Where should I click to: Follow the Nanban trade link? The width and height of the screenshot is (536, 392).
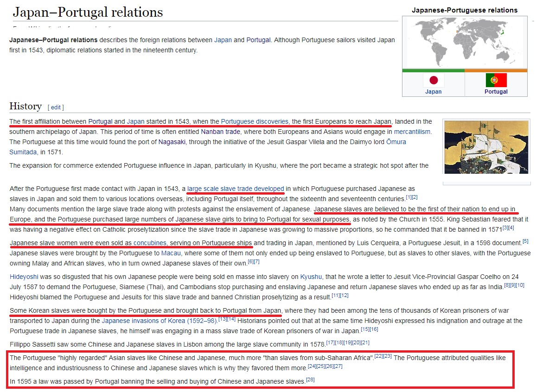pos(220,132)
